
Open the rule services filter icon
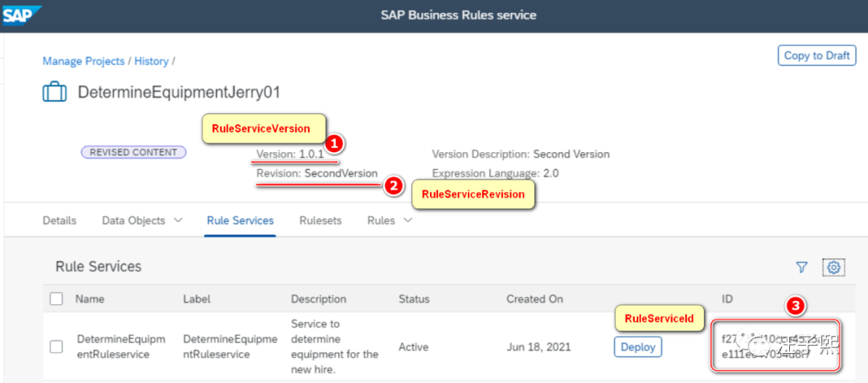[801, 267]
